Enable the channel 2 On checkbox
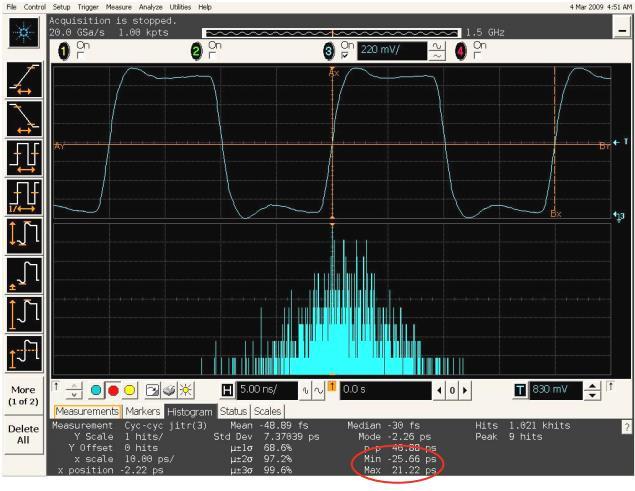This screenshot has width=635, height=491. click(x=212, y=56)
